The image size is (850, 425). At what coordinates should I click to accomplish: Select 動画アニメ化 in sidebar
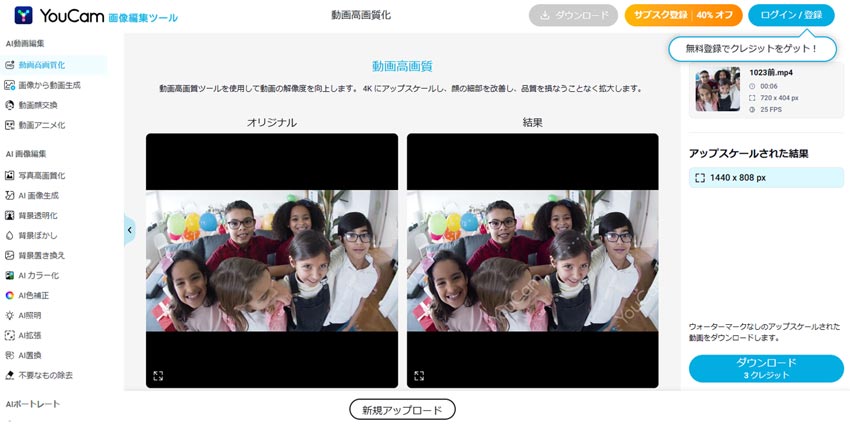(x=42, y=125)
